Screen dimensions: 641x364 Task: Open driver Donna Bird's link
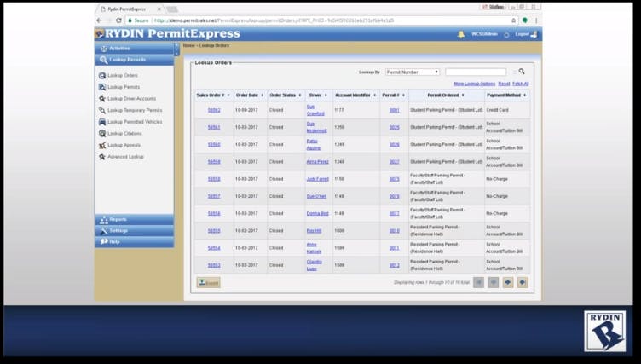click(317, 213)
